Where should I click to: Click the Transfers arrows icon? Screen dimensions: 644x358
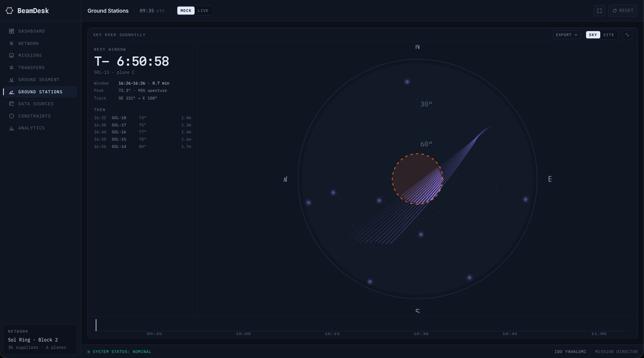(12, 68)
